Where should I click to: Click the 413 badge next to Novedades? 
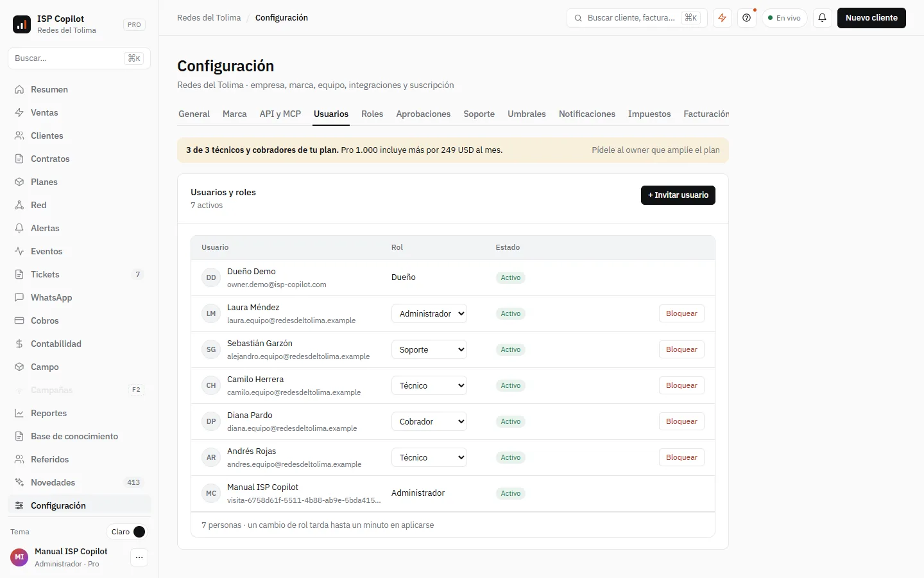click(x=133, y=482)
